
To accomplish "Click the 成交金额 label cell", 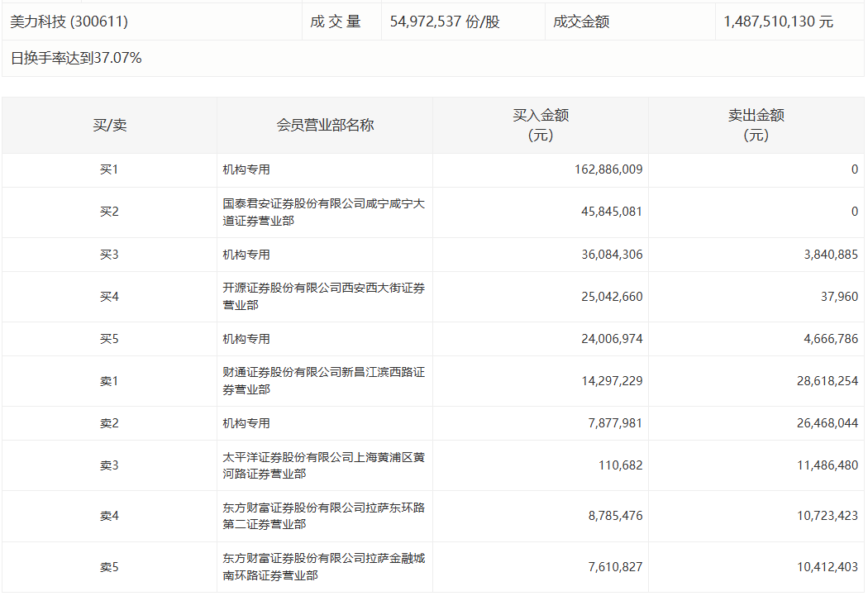I will [x=580, y=21].
